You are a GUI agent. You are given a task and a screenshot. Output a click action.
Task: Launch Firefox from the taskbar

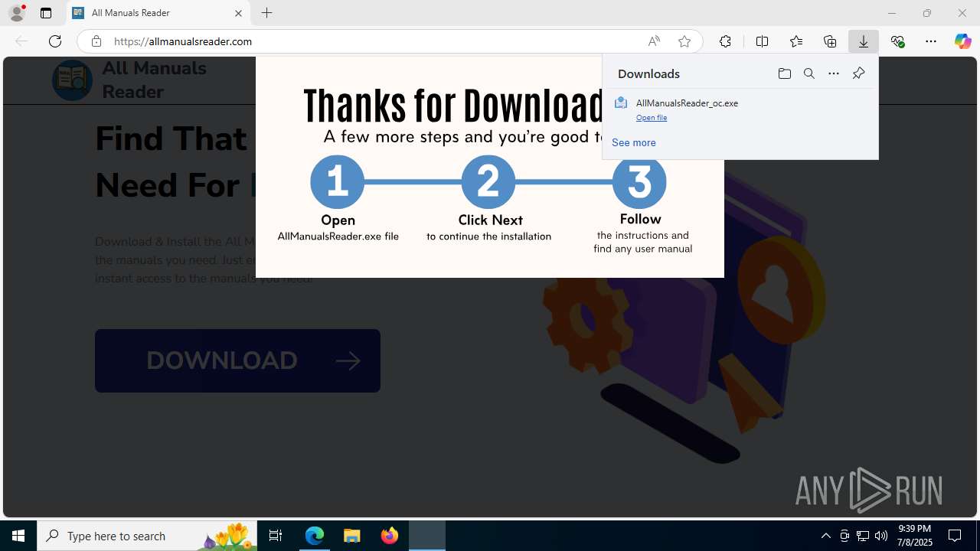coord(390,536)
